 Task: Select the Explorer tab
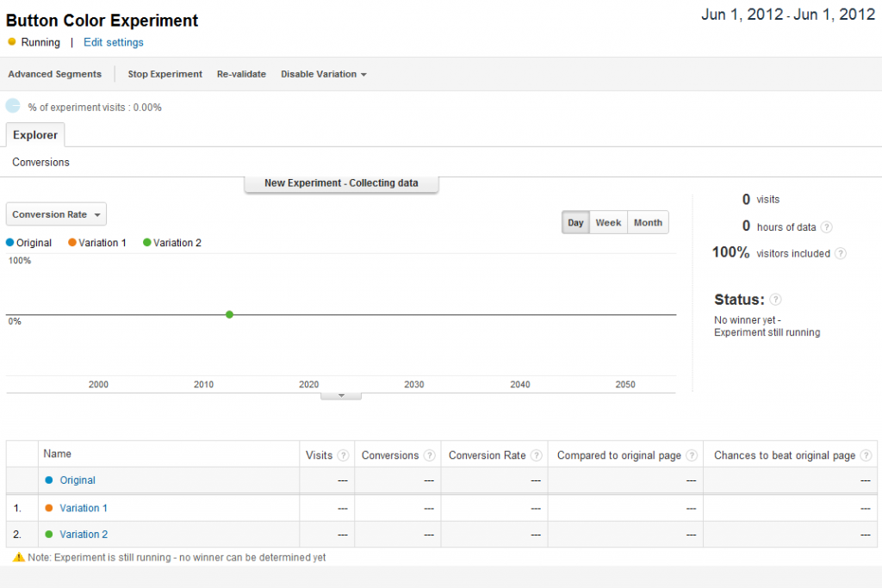35,135
